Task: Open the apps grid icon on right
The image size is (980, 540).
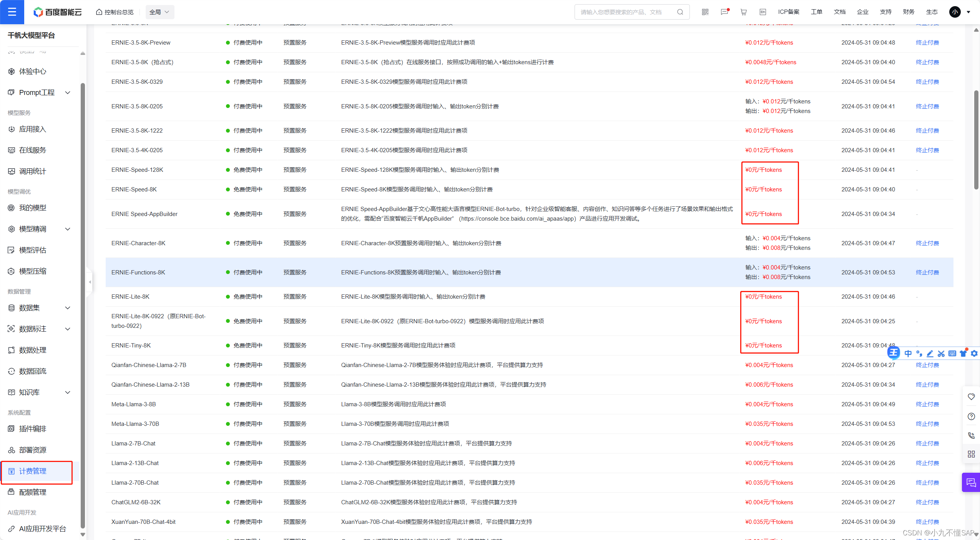Action: [971, 454]
